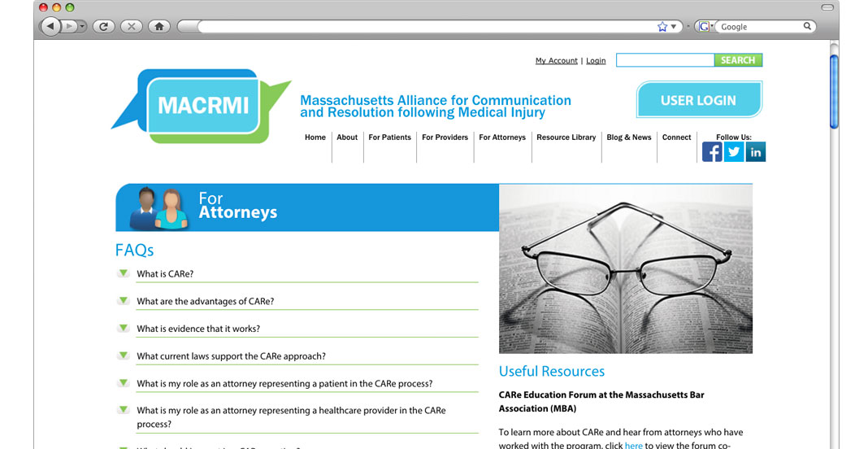868x449 pixels.
Task: Click the magnifier icon in browser search
Action: tap(807, 26)
